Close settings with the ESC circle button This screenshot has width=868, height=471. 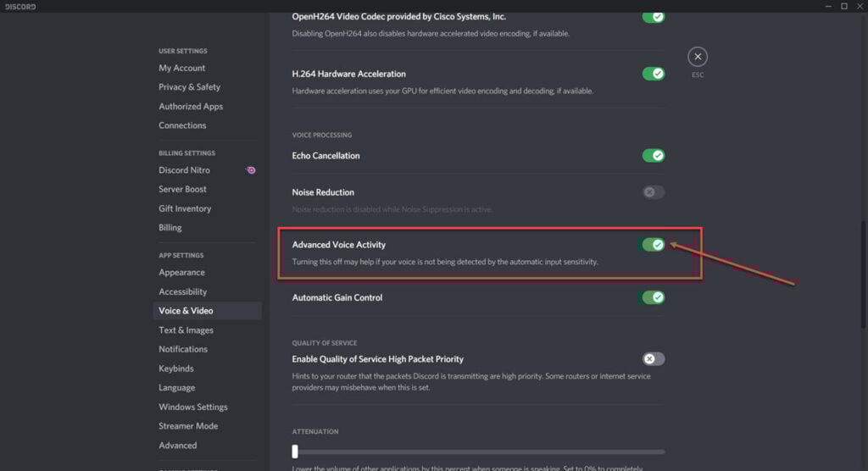pyautogui.click(x=698, y=57)
